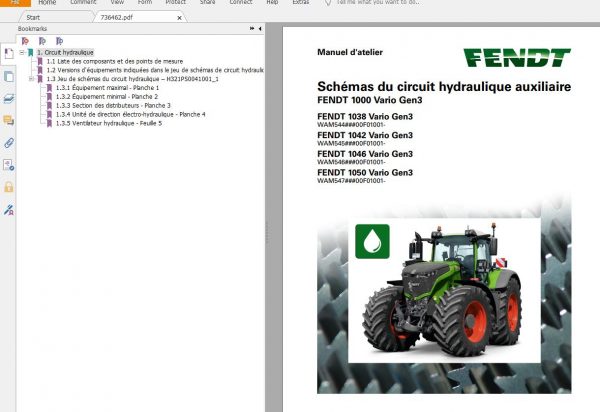This screenshot has width=600, height=412.
Task: Collapse the Bookmarks panel with arrow button
Action: 260,29
